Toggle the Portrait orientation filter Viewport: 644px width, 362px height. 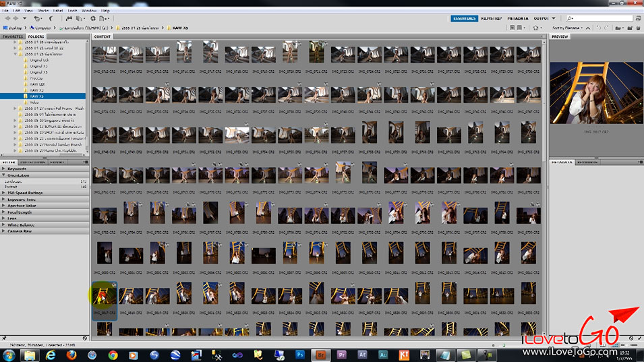45,187
